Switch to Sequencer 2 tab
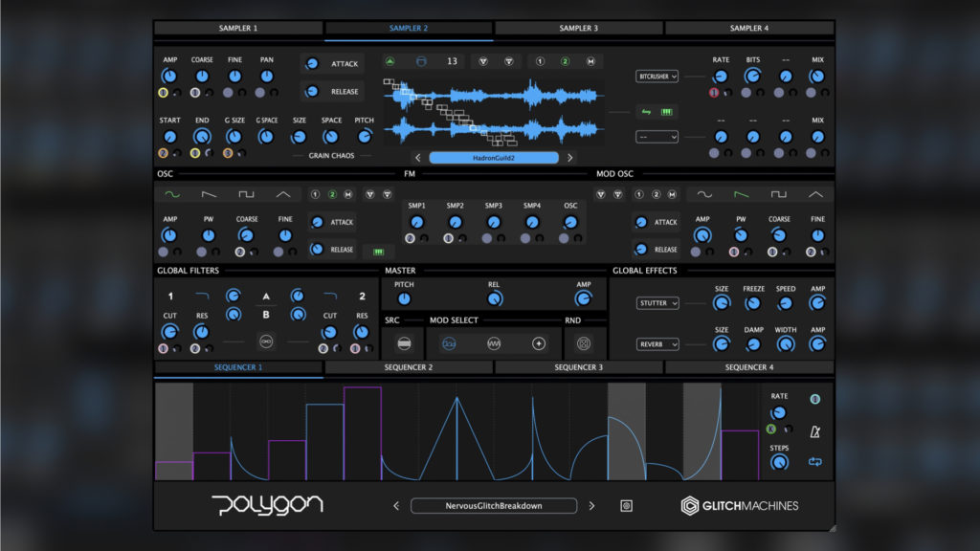The height and width of the screenshot is (551, 980). pyautogui.click(x=408, y=367)
